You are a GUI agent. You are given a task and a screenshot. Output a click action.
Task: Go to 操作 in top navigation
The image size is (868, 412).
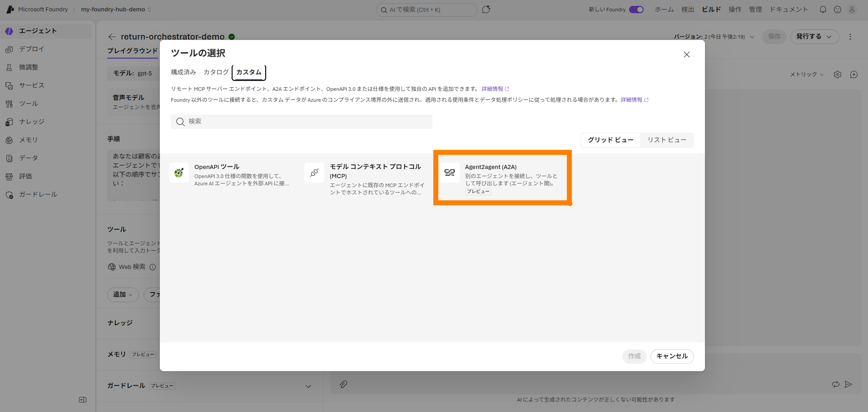click(x=735, y=10)
